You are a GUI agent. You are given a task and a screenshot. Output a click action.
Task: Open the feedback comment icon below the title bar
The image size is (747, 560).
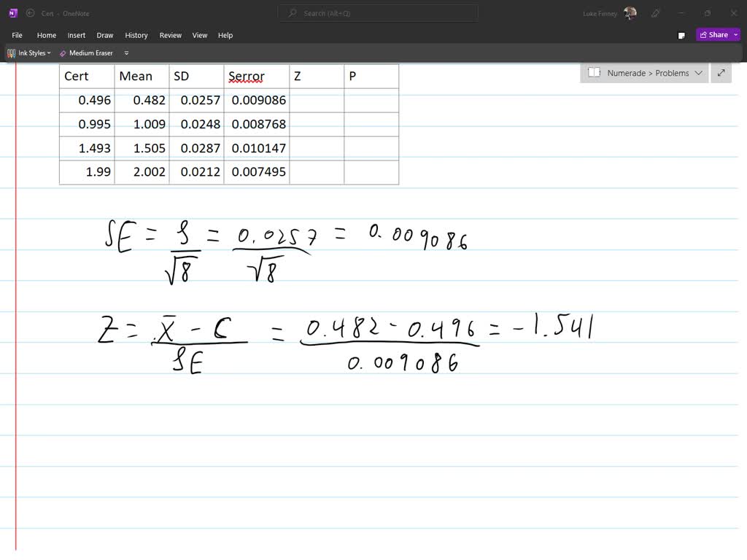(x=681, y=34)
